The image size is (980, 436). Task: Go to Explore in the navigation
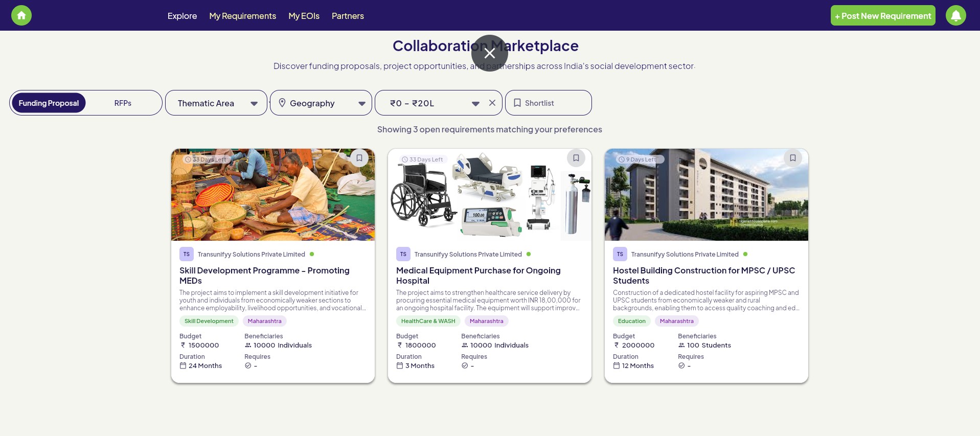coord(182,16)
